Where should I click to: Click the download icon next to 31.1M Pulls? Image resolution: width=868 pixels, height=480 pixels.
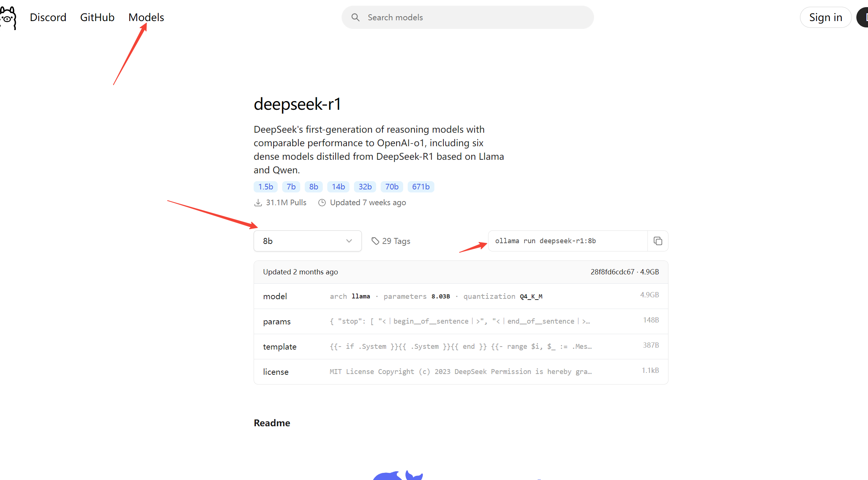(x=258, y=202)
